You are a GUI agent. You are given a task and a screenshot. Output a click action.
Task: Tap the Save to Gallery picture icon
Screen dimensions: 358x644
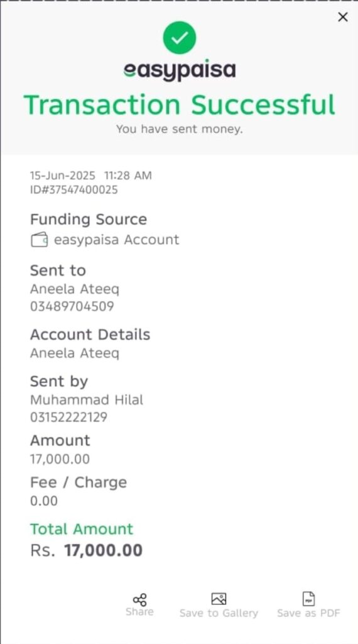[x=219, y=599]
